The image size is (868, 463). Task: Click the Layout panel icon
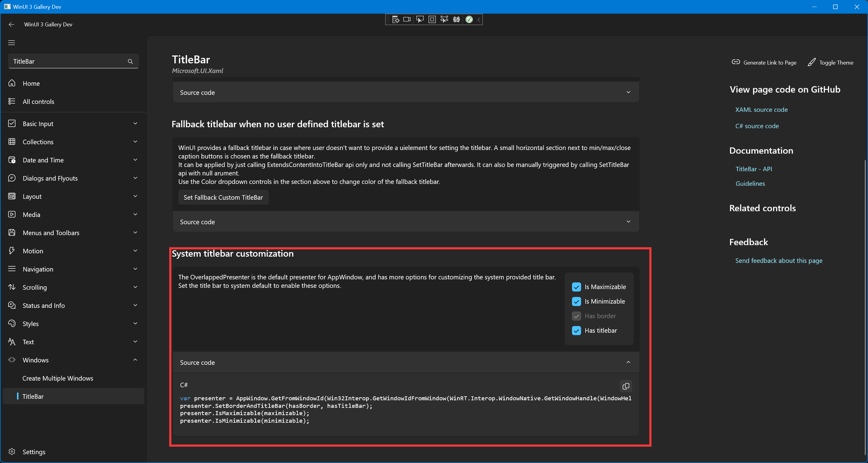click(12, 196)
